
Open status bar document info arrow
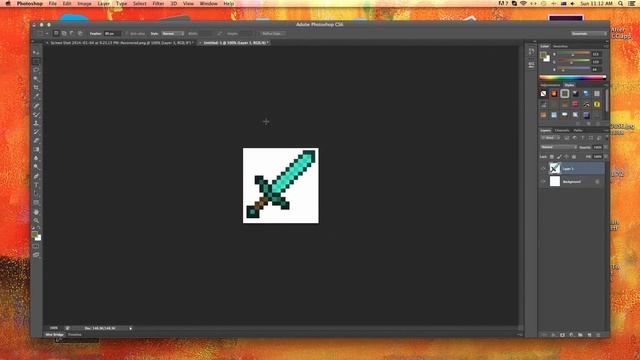pos(131,328)
